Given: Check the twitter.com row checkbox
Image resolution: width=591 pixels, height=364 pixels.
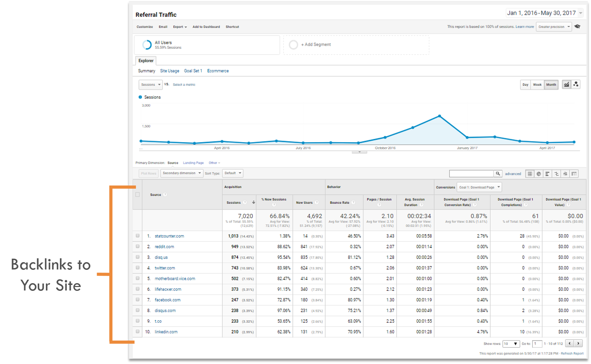Looking at the screenshot, I should pos(138,268).
